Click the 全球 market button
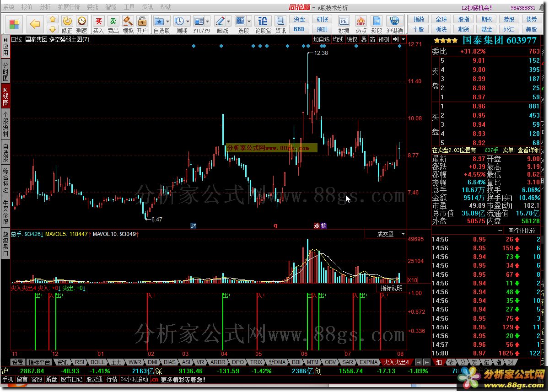 tap(441, 19)
